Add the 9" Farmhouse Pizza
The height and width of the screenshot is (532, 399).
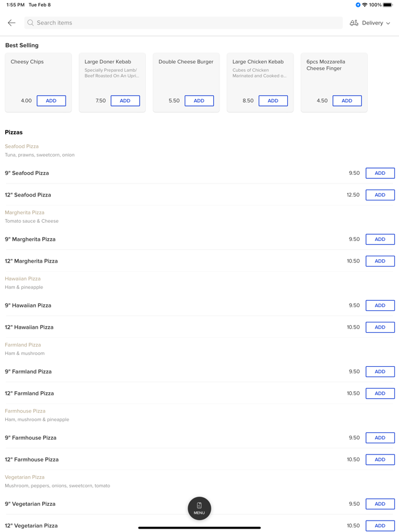coord(380,437)
